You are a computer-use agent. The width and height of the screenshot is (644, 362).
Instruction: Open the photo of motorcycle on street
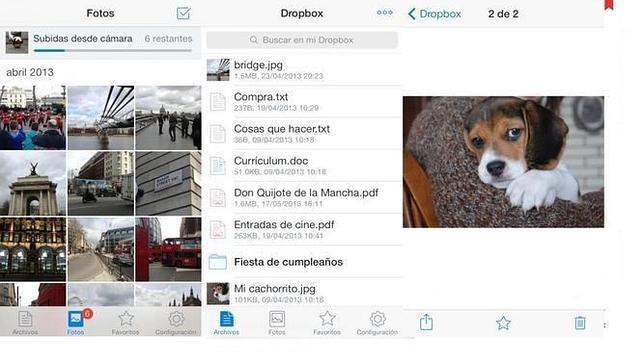[x=101, y=184]
